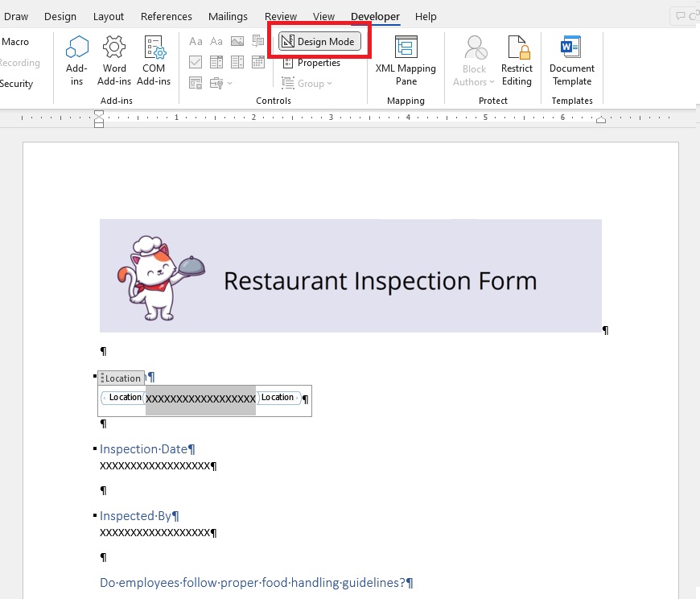Expand the Group dropdown

[x=307, y=84]
